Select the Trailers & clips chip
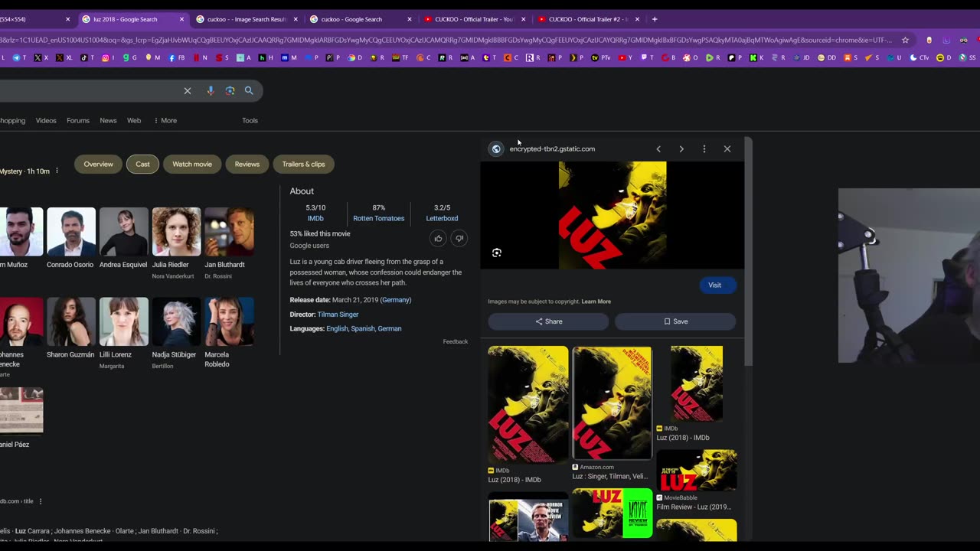The image size is (980, 551). pos(303,164)
